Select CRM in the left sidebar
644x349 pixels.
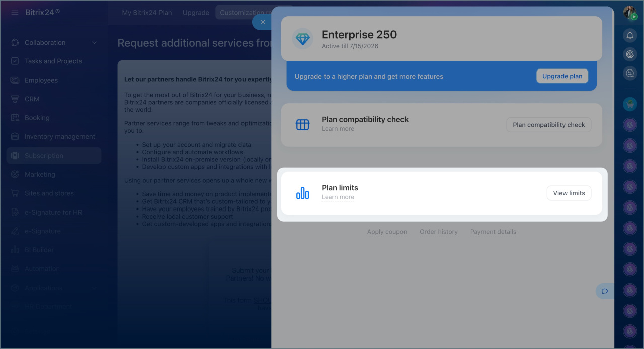32,99
